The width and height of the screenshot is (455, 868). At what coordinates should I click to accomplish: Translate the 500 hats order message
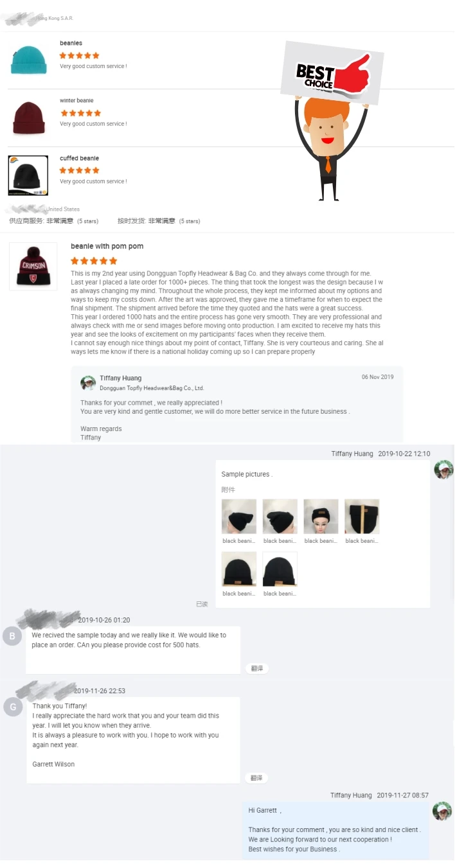click(256, 669)
